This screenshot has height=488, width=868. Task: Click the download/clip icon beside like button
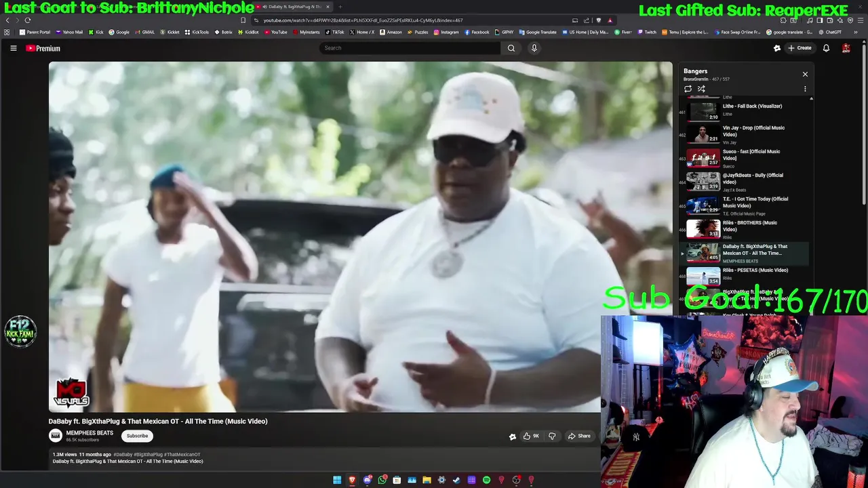[x=513, y=436]
